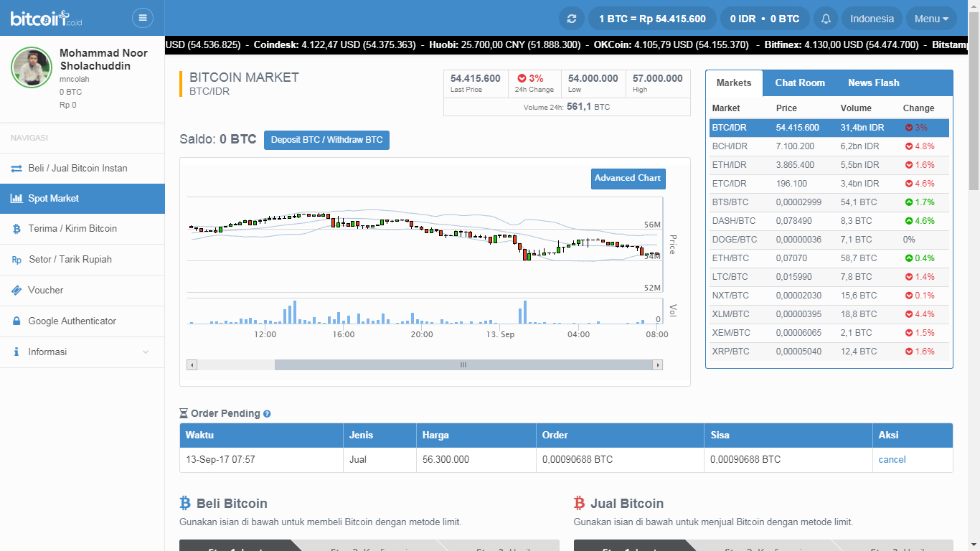Open the Advanced Chart

(628, 179)
